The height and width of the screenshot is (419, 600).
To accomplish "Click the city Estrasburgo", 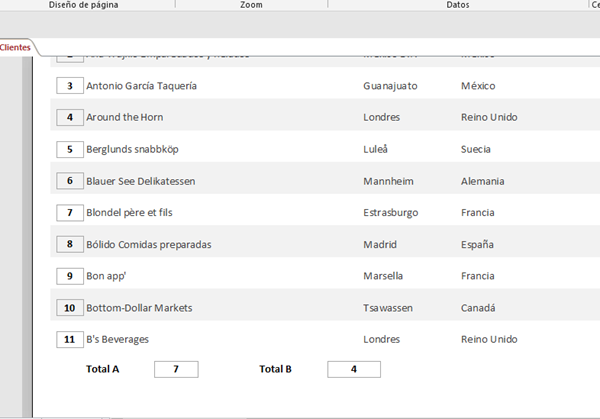I will click(x=391, y=213).
